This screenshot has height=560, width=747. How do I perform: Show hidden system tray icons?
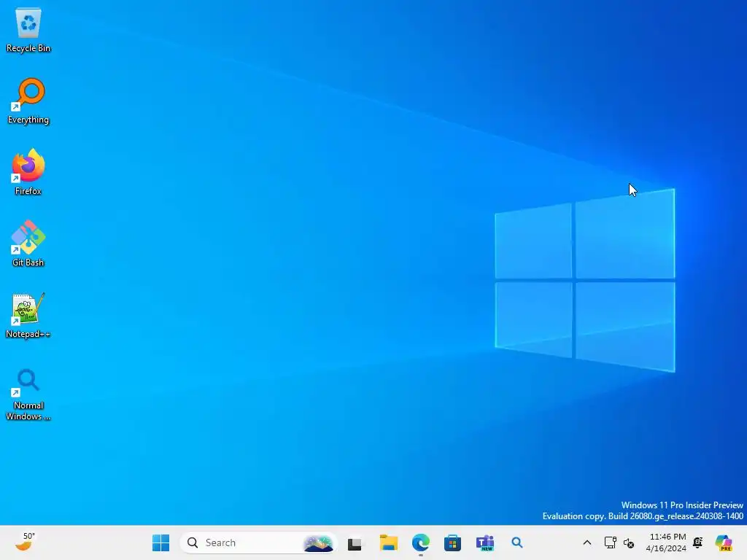tap(587, 542)
